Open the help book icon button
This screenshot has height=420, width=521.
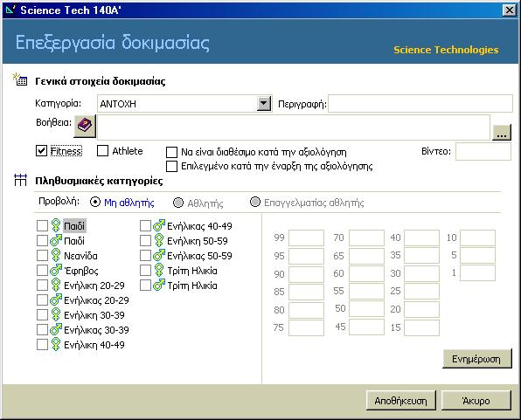pyautogui.click(x=85, y=126)
